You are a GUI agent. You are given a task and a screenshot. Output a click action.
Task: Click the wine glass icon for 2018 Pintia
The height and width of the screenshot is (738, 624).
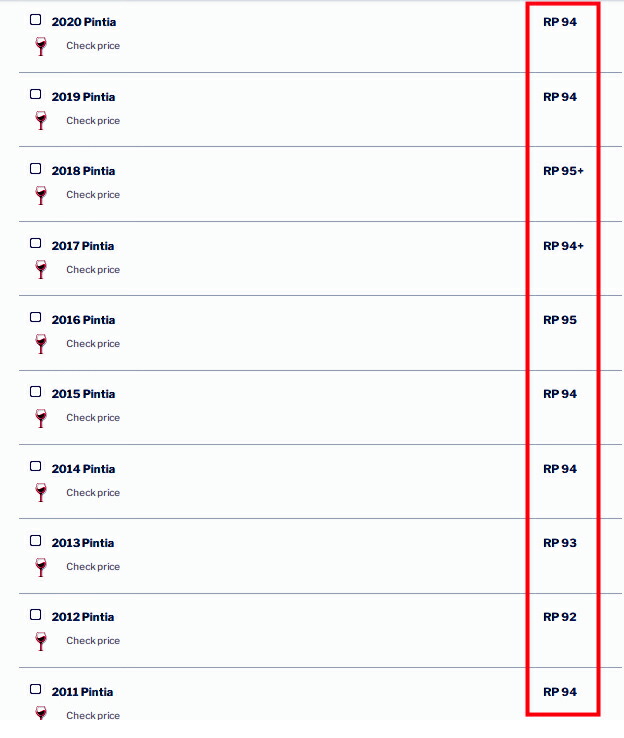(x=41, y=195)
